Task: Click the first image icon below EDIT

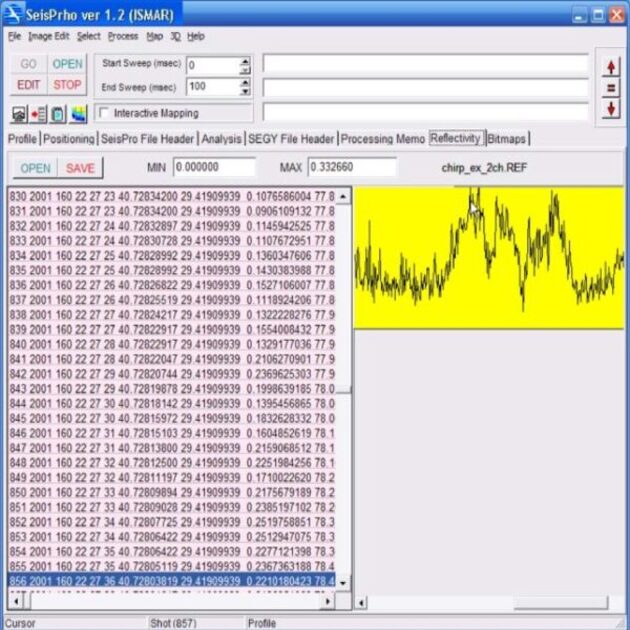Action: pyautogui.click(x=20, y=113)
